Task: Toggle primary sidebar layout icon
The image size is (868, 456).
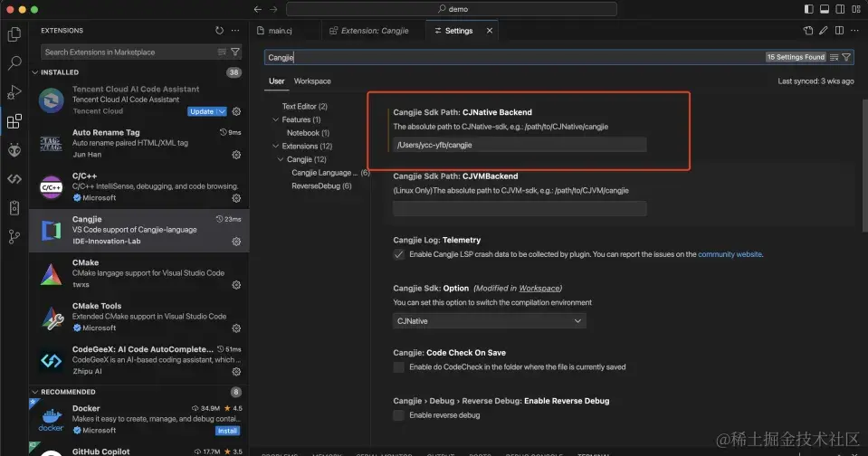Action: (x=809, y=9)
